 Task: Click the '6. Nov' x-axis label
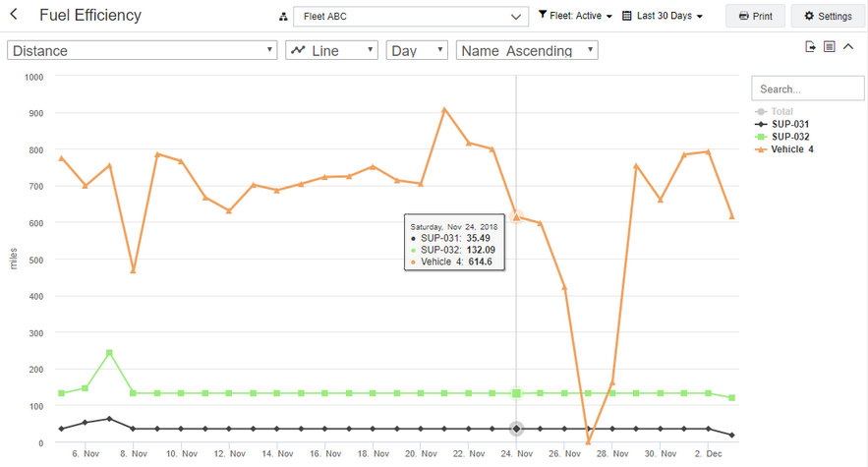click(86, 453)
